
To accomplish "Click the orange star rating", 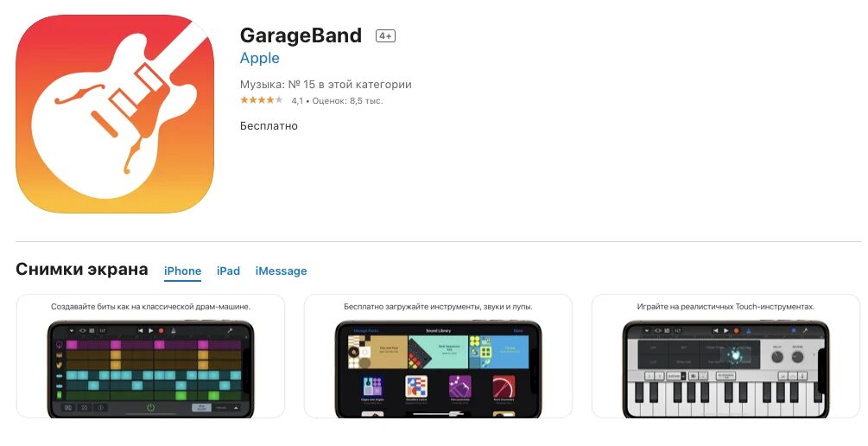I will coord(262,100).
